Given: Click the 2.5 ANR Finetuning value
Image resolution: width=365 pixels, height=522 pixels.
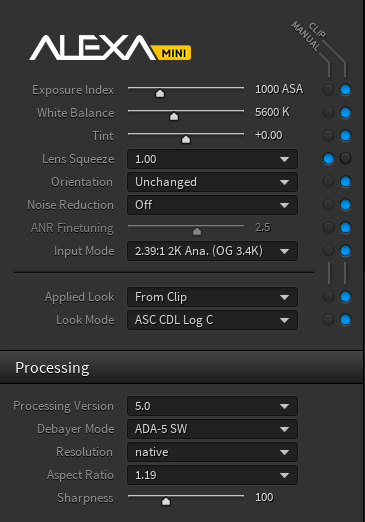Looking at the screenshot, I should (x=263, y=227).
